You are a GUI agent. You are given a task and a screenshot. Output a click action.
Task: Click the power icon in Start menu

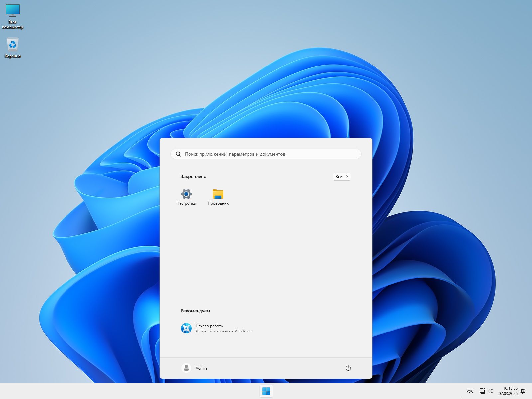tap(348, 368)
